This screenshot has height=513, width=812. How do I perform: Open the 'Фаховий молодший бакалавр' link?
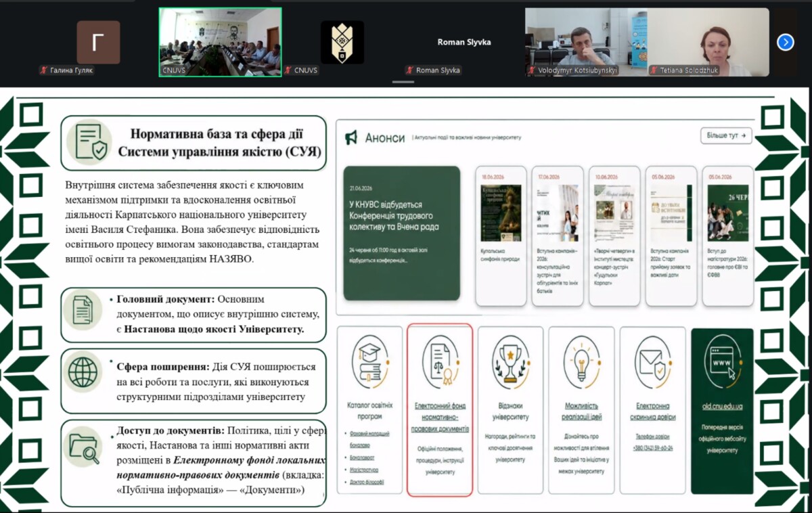[370, 439]
